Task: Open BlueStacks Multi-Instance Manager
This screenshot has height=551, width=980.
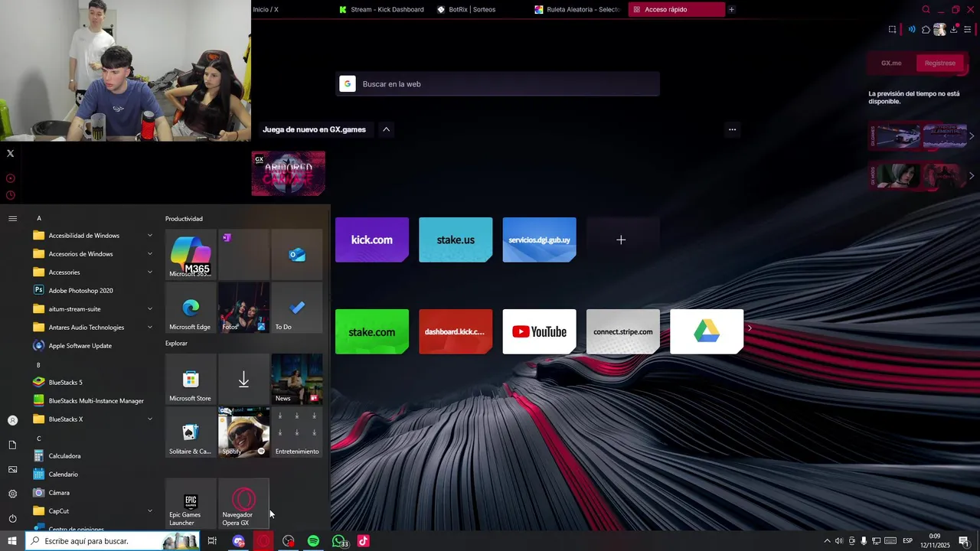Action: tap(93, 401)
